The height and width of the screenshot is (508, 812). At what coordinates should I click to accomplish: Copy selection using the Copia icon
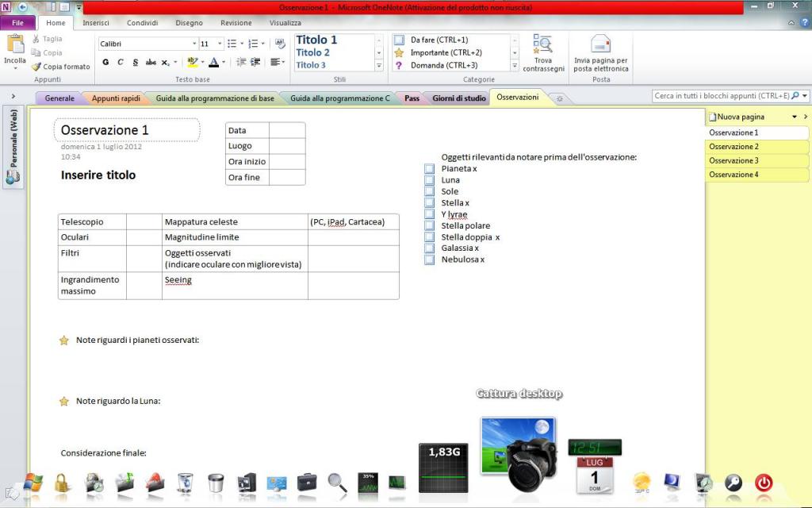tap(36, 53)
